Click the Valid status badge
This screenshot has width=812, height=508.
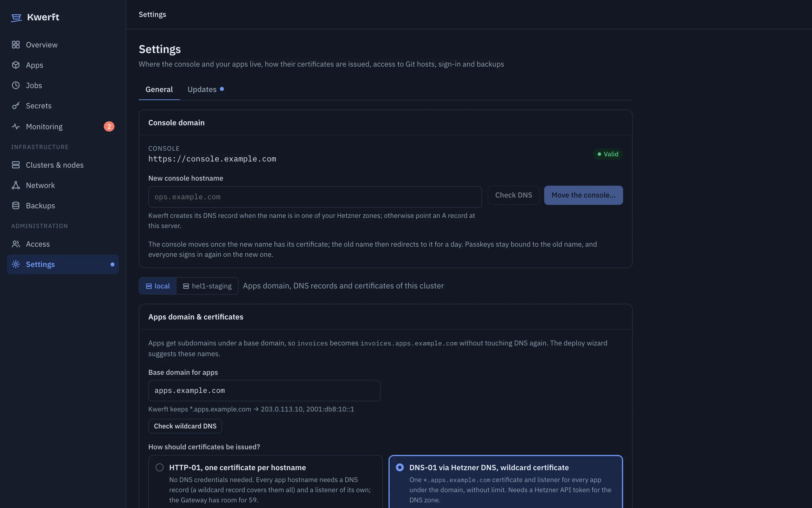click(x=608, y=154)
